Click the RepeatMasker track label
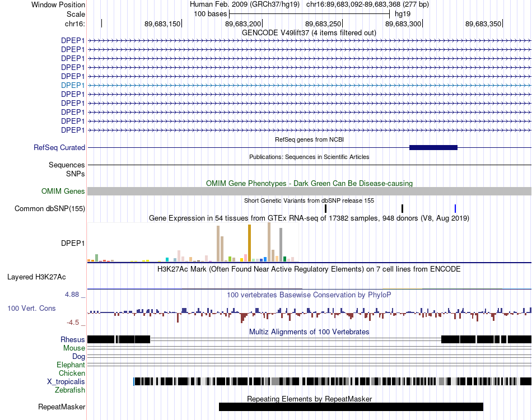Viewport: 532px width, 420px height. [62, 407]
